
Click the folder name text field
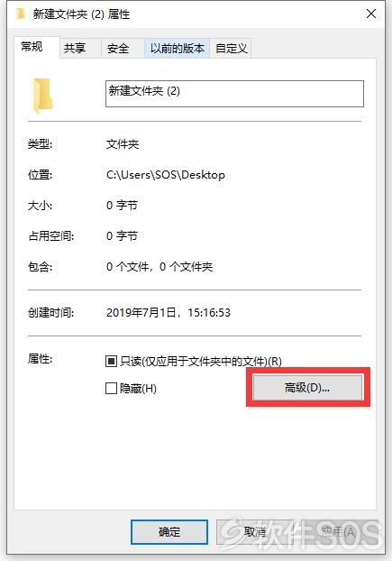234,94
